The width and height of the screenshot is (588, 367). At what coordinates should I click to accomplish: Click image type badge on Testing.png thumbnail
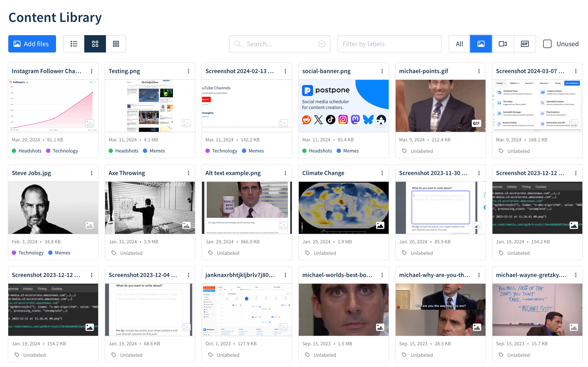coord(186,123)
